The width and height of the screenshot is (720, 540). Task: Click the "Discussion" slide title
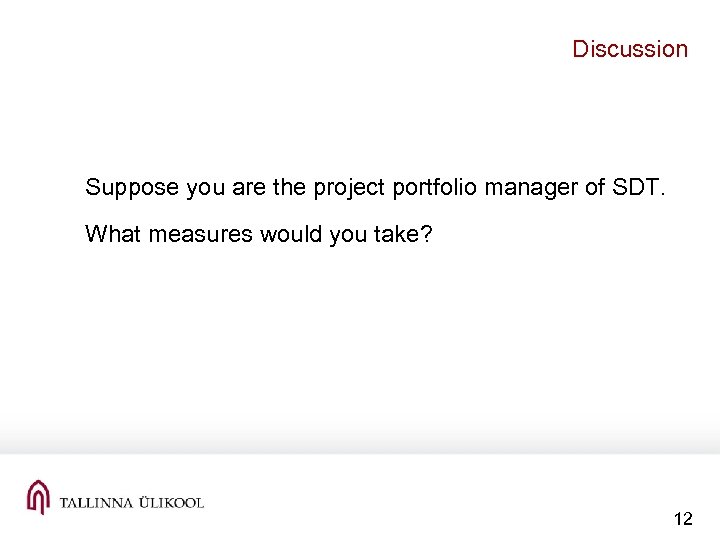click(x=630, y=49)
